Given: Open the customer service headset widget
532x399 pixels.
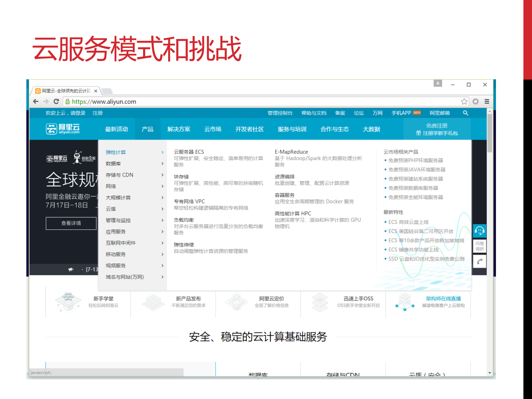Looking at the screenshot, I should [x=479, y=231].
